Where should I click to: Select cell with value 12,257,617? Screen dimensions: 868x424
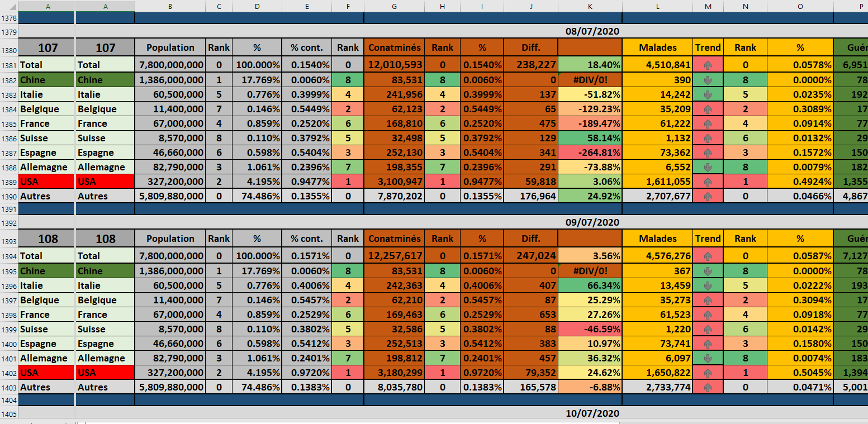click(x=394, y=256)
